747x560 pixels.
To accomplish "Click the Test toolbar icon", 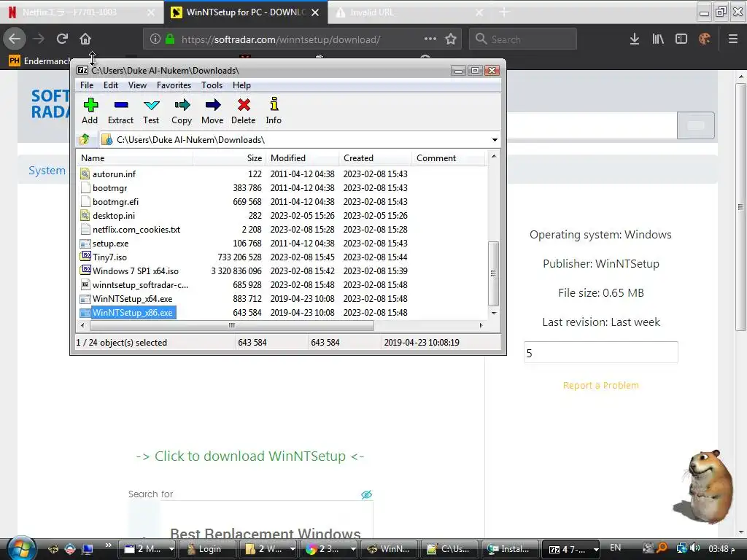I will 151,105.
